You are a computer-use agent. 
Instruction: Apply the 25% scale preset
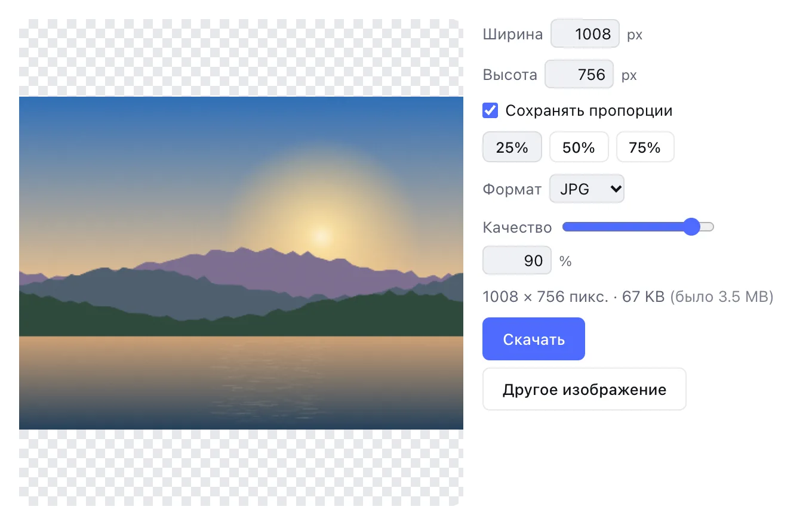tap(512, 147)
